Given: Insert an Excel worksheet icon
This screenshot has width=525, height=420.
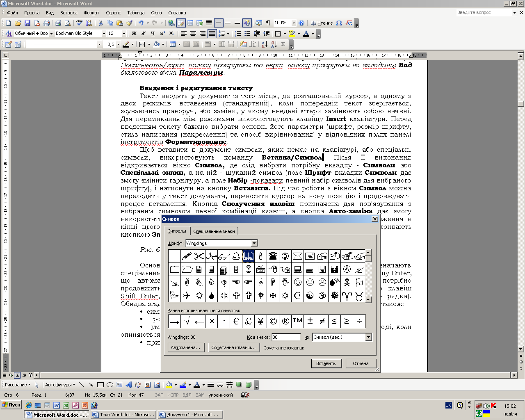Looking at the screenshot, I should pos(200,23).
